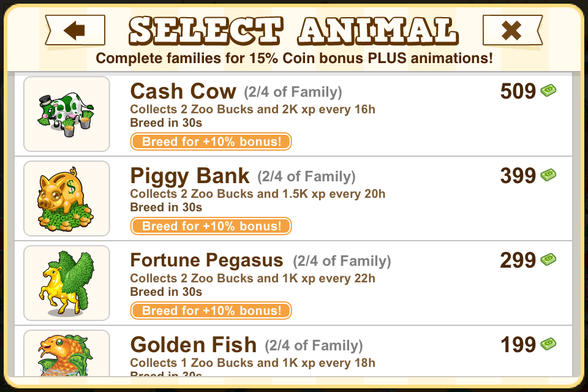Viewport: 588px width, 392px height.
Task: Select the Fortune Pegasus animal picture
Action: click(x=66, y=283)
